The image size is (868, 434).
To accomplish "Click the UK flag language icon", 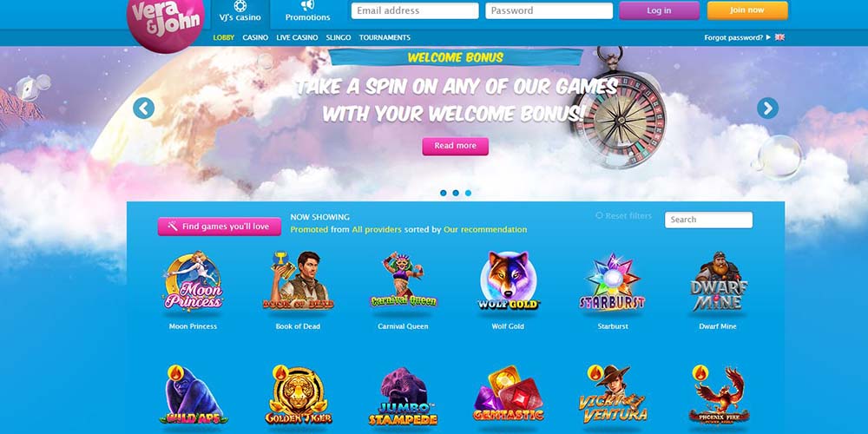I will tap(779, 37).
